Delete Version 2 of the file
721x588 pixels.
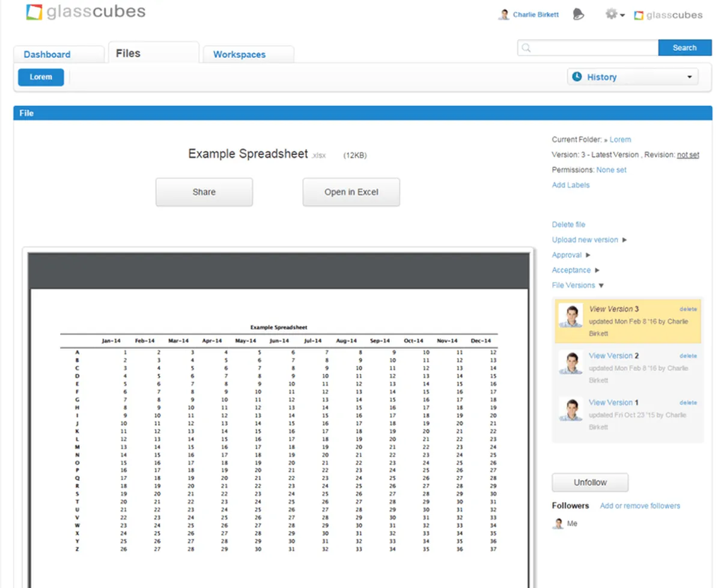pos(688,356)
